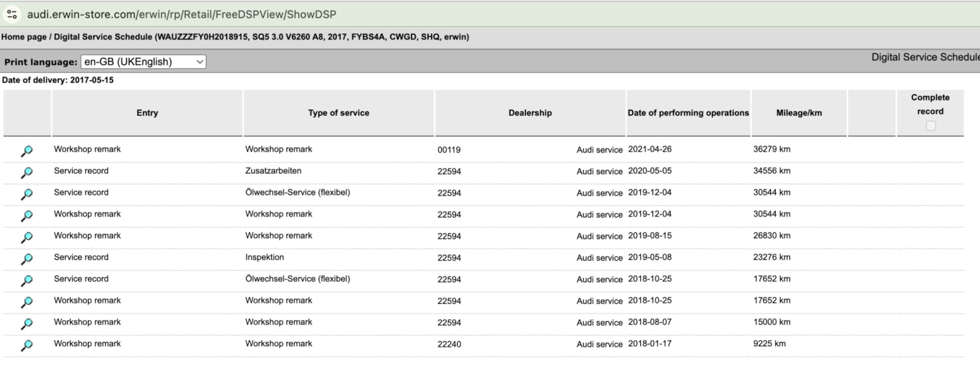View details of Inspektion service record
This screenshot has width=980, height=370.
(27, 259)
